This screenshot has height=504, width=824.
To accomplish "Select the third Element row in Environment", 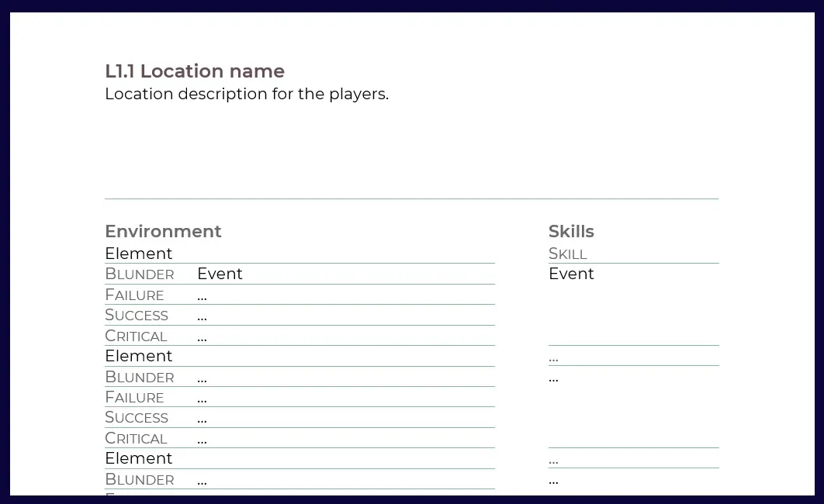I will [x=139, y=458].
